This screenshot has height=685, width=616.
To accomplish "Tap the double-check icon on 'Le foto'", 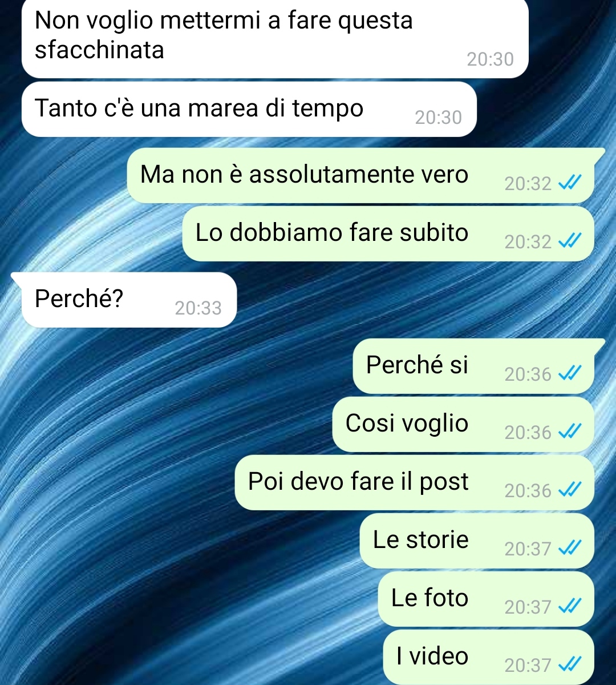I will 569,606.
